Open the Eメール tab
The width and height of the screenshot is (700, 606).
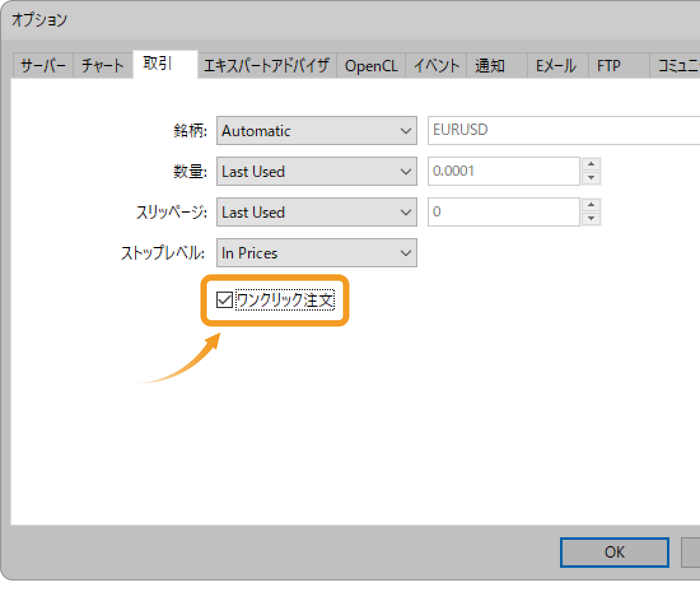tap(558, 66)
